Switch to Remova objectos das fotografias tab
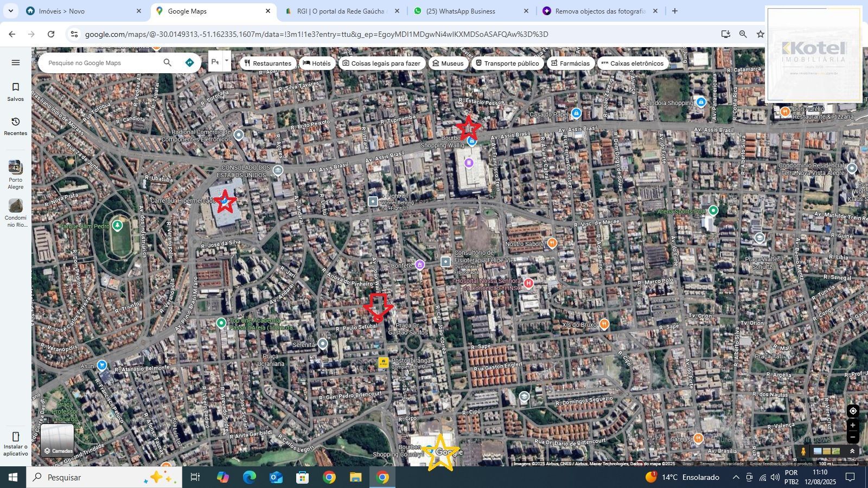 pos(599,11)
